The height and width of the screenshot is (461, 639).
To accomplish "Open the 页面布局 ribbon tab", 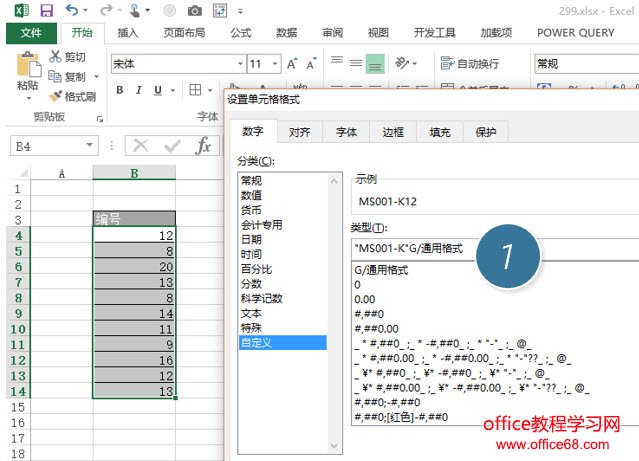I will (x=184, y=33).
